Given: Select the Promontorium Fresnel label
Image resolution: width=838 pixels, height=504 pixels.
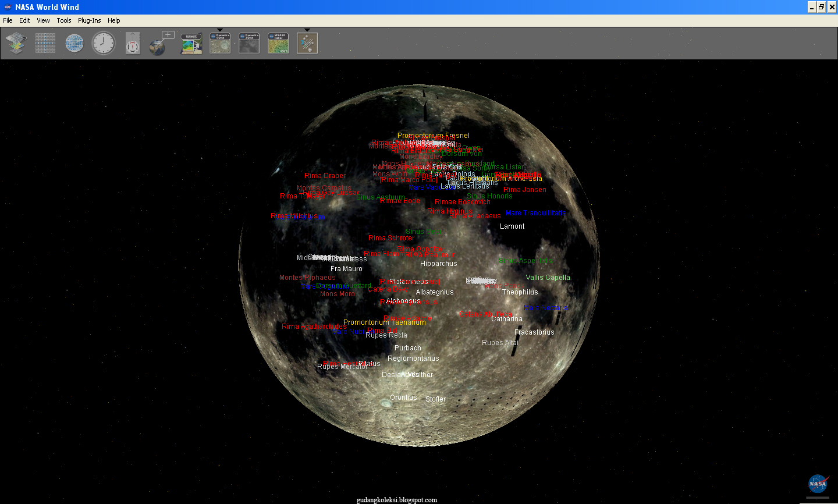Looking at the screenshot, I should point(434,136).
